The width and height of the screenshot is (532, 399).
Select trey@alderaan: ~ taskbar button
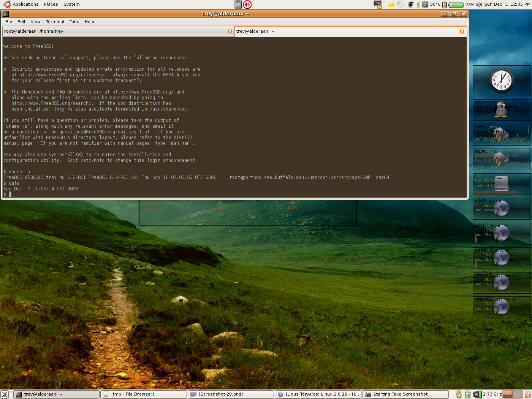pos(56,394)
